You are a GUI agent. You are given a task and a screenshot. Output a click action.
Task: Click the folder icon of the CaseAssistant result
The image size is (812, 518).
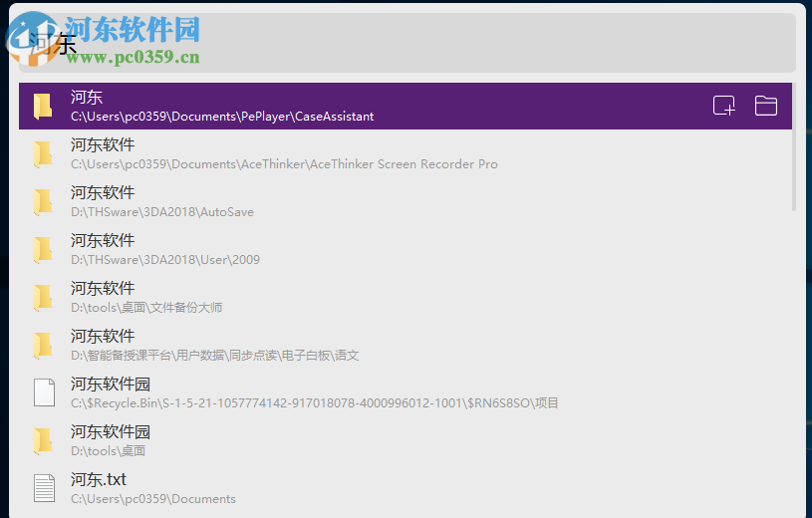click(x=43, y=107)
